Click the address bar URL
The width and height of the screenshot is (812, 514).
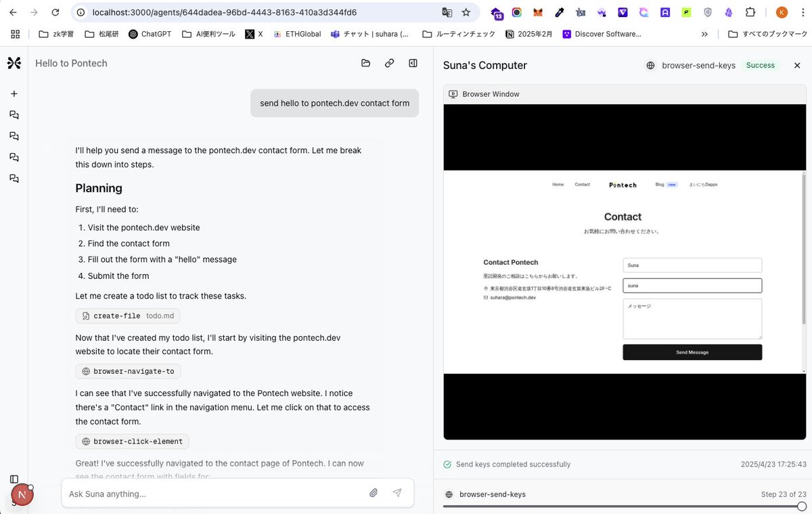tap(224, 12)
